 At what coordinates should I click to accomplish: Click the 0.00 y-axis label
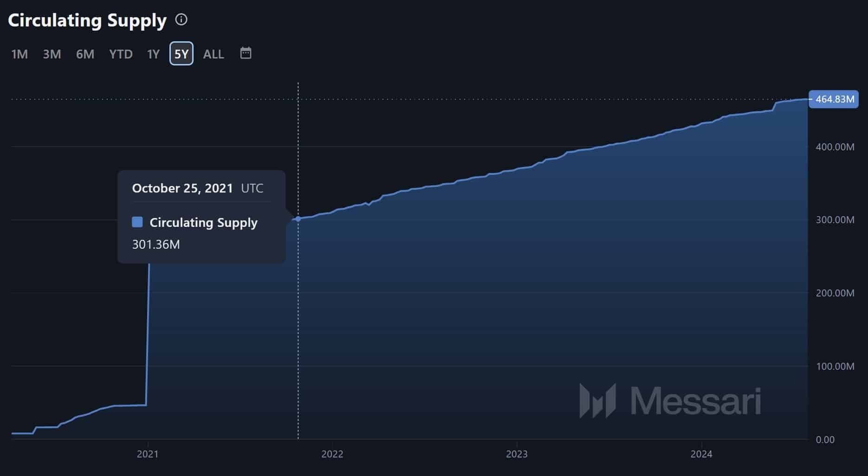[825, 439]
